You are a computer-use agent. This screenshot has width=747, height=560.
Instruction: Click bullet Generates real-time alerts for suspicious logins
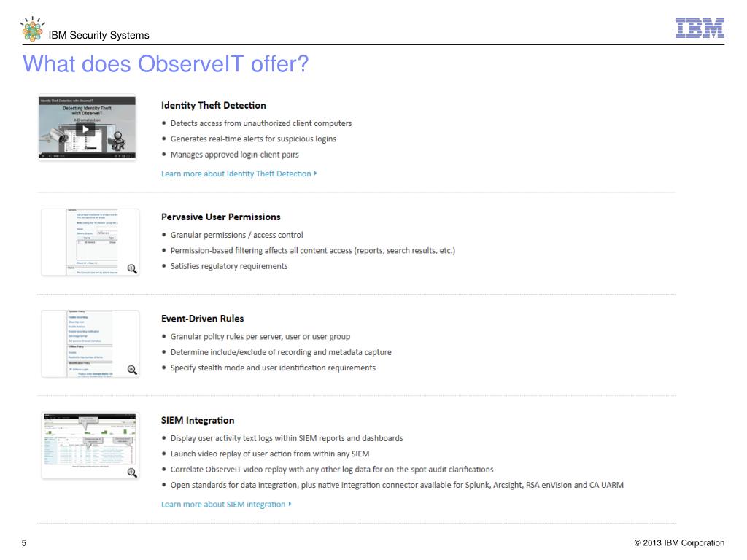(253, 139)
